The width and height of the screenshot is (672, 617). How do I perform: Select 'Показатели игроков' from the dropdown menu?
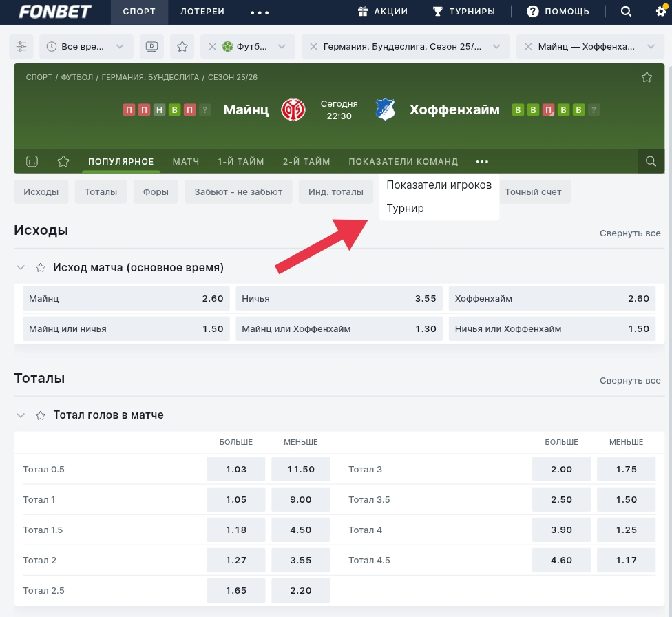439,185
